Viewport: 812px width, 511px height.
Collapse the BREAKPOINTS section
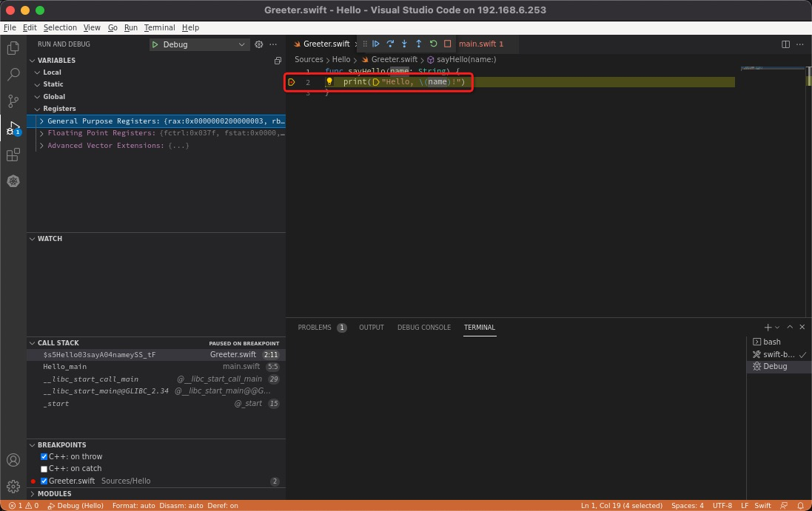(x=33, y=444)
